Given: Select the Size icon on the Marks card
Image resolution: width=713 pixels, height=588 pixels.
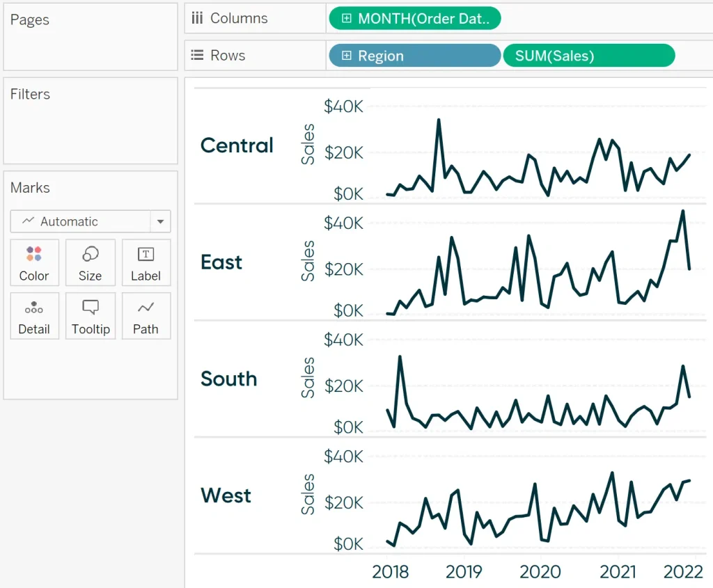Looking at the screenshot, I should (x=90, y=262).
